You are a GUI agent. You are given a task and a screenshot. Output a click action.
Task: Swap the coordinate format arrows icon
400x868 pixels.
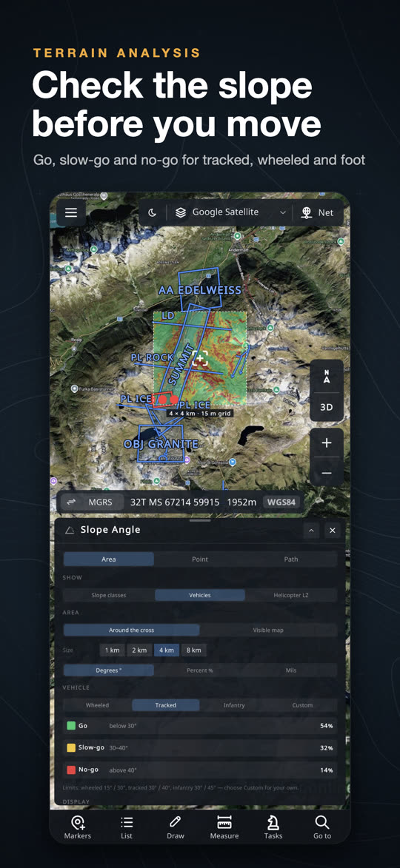(x=71, y=502)
